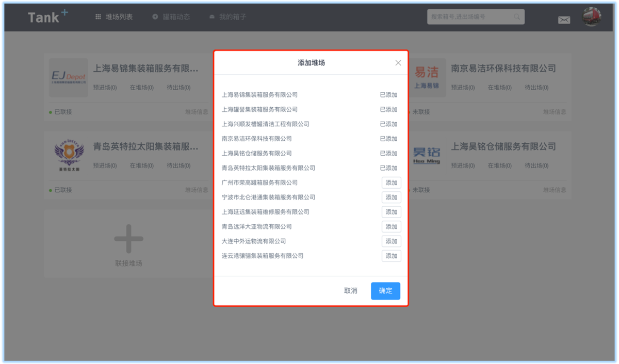
Task: Add 大连中外运物流有限公司
Action: (x=392, y=241)
